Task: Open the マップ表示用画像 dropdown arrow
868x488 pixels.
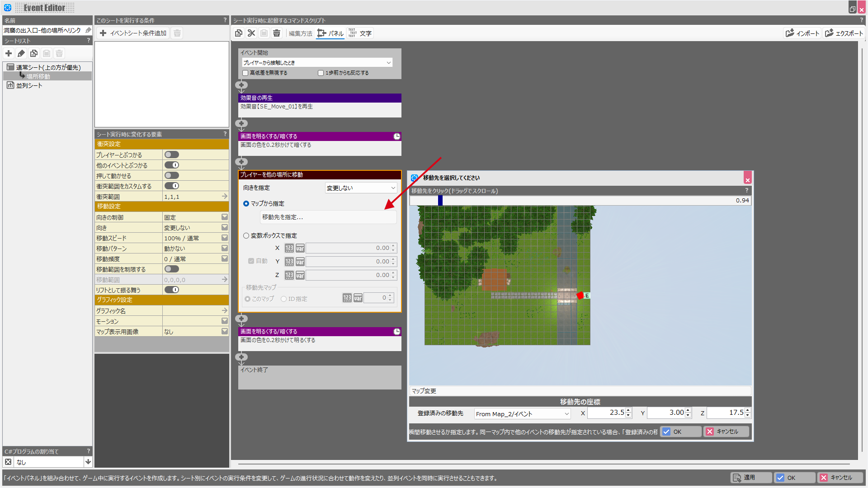Action: 225,332
